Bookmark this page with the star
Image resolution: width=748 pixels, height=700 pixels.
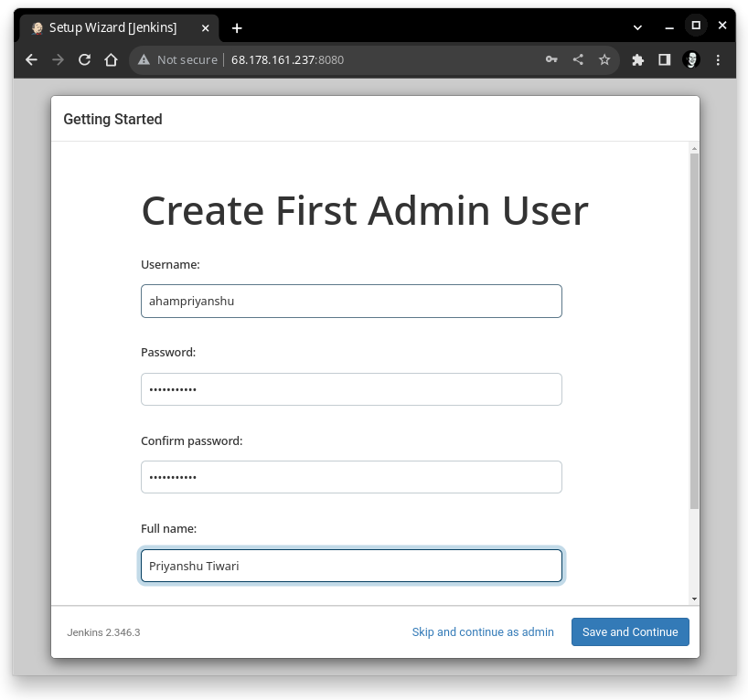(x=604, y=59)
